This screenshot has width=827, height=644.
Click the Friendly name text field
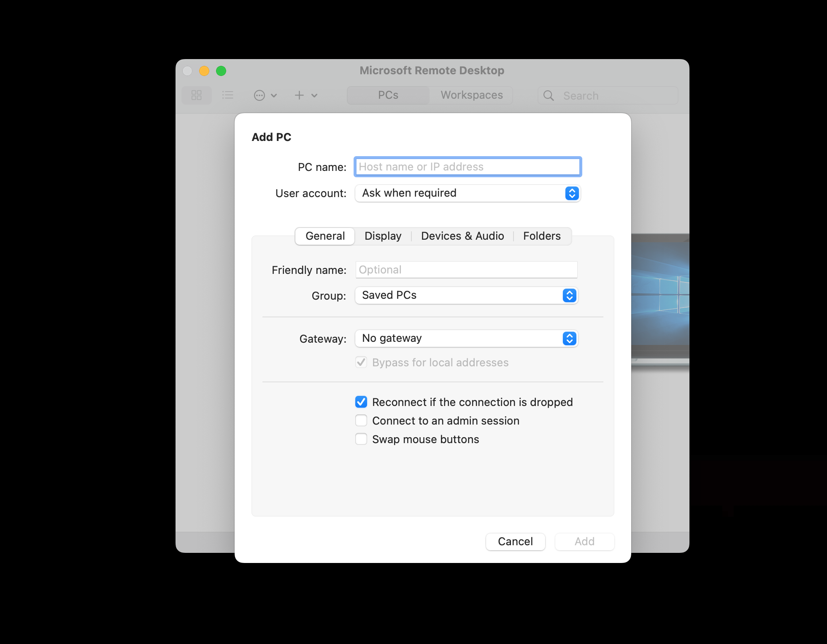(x=466, y=270)
